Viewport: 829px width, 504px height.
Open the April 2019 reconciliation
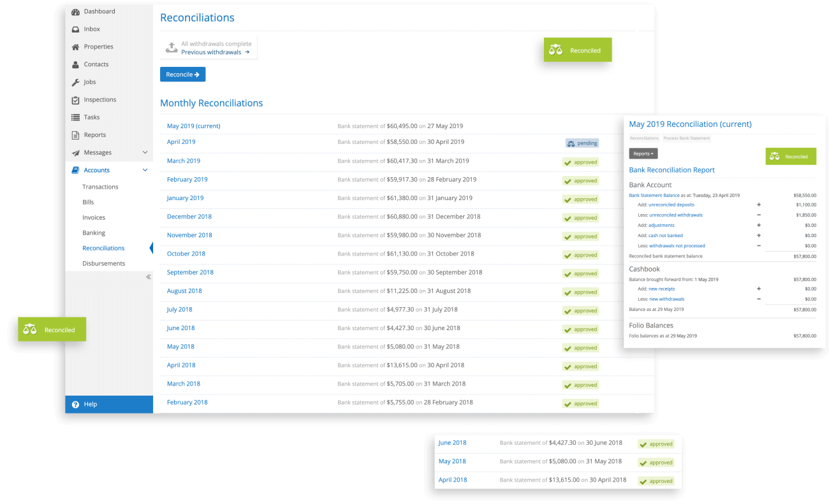click(181, 142)
